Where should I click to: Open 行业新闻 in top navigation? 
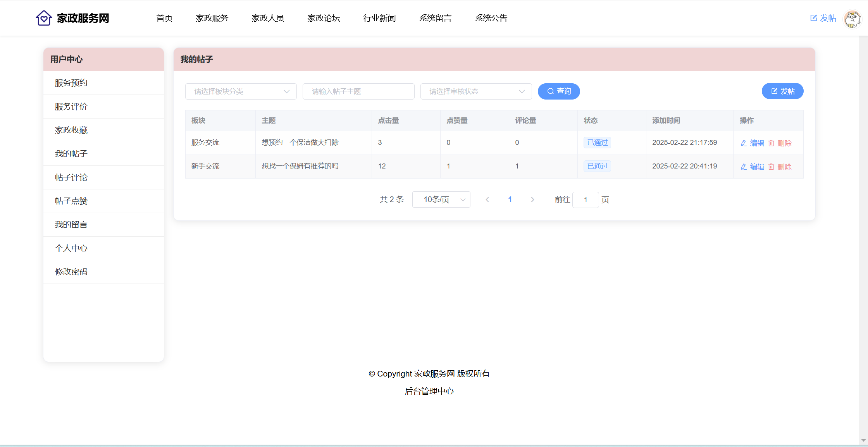pos(379,18)
